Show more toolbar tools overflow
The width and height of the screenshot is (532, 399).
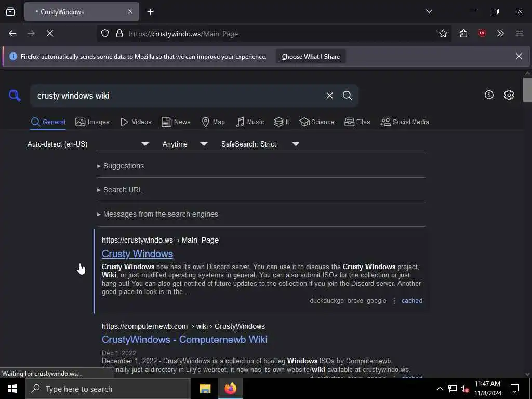[x=500, y=33]
